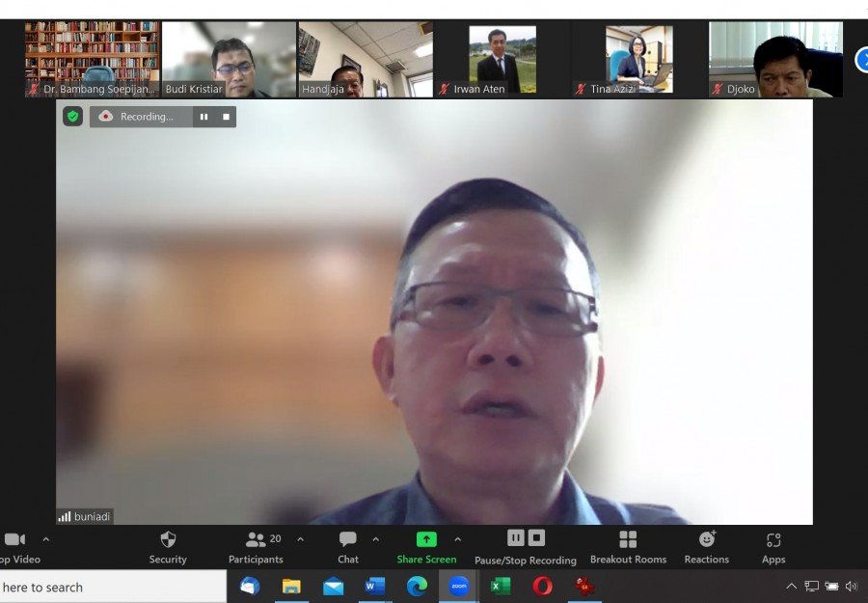Click the green encryption shield icon
868x603 pixels.
tap(72, 117)
